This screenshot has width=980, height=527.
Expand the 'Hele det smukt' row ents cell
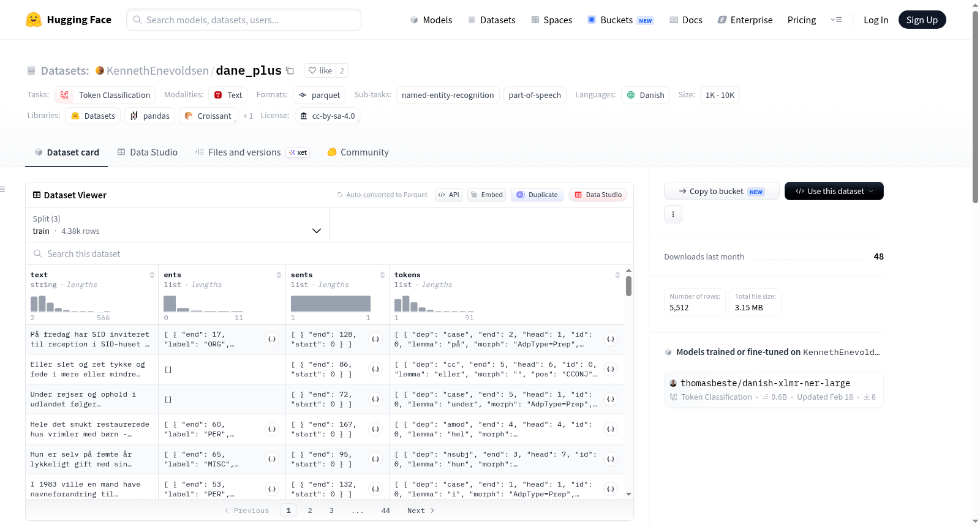pyautogui.click(x=272, y=429)
